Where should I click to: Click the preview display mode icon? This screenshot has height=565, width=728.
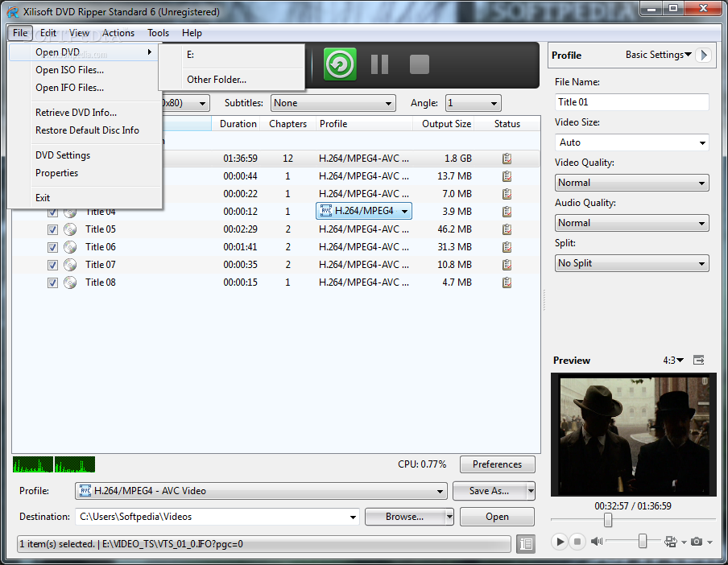[671, 542]
